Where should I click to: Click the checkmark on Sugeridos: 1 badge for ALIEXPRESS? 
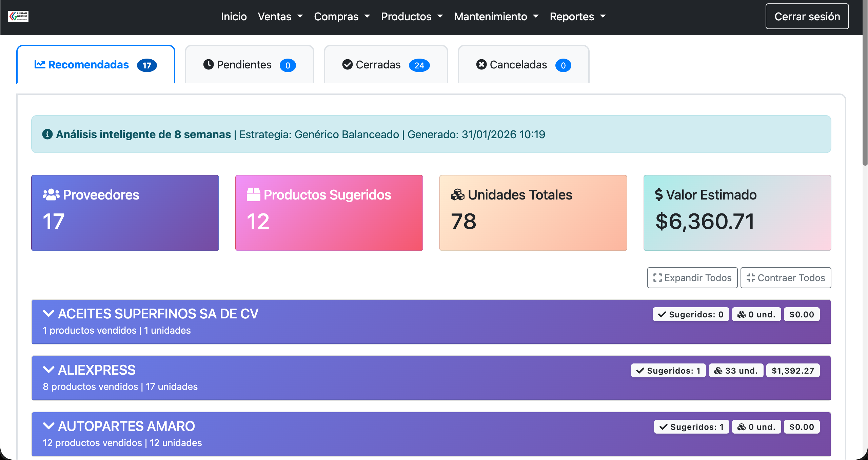[640, 370]
